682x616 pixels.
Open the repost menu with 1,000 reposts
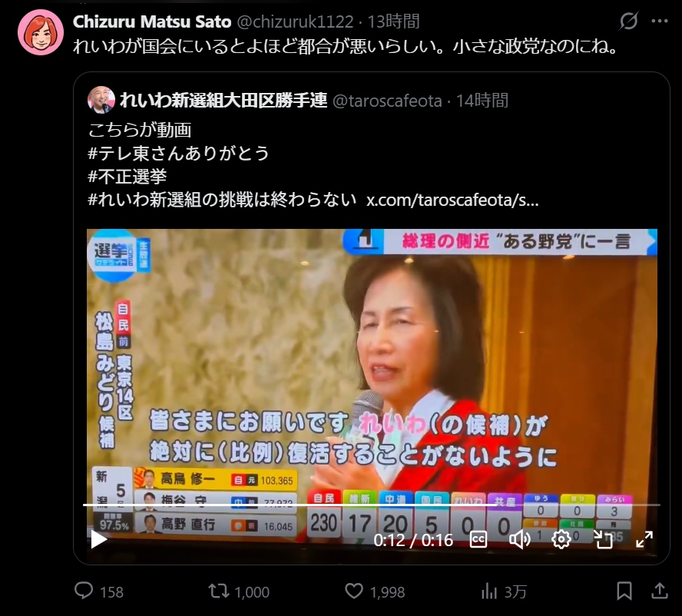point(218,591)
